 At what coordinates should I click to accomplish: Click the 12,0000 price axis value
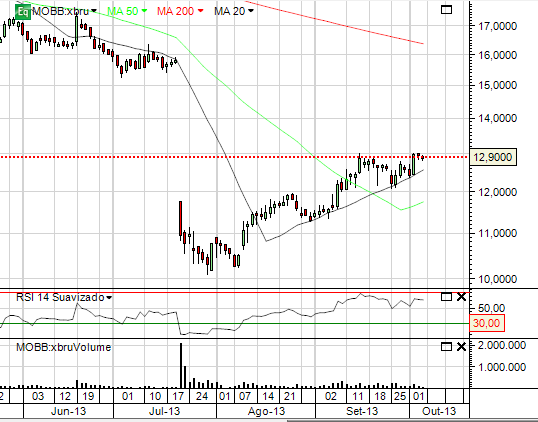click(497, 192)
